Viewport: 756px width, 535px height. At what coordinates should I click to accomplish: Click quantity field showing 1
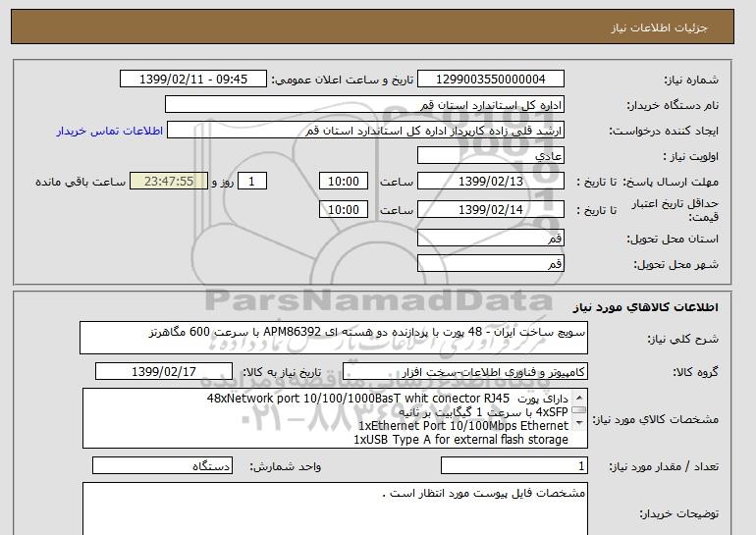[x=513, y=465]
